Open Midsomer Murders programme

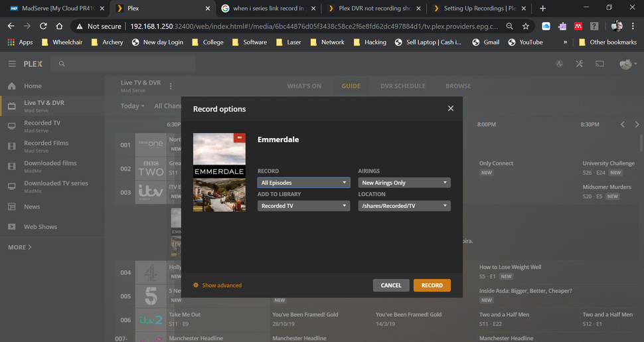coord(607,187)
